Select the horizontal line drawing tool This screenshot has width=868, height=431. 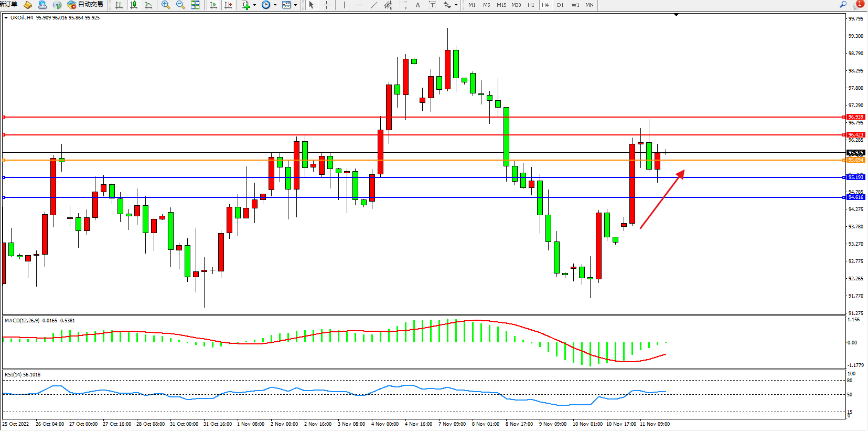point(359,5)
